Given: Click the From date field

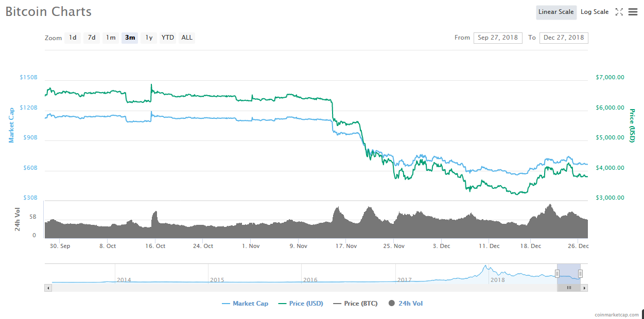Looking at the screenshot, I should pos(497,38).
